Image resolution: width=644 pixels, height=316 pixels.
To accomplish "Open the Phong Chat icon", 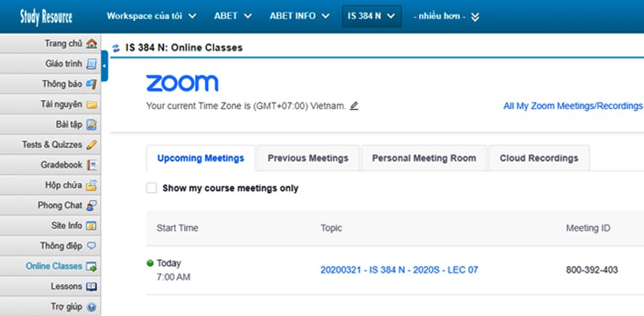I will coord(92,205).
